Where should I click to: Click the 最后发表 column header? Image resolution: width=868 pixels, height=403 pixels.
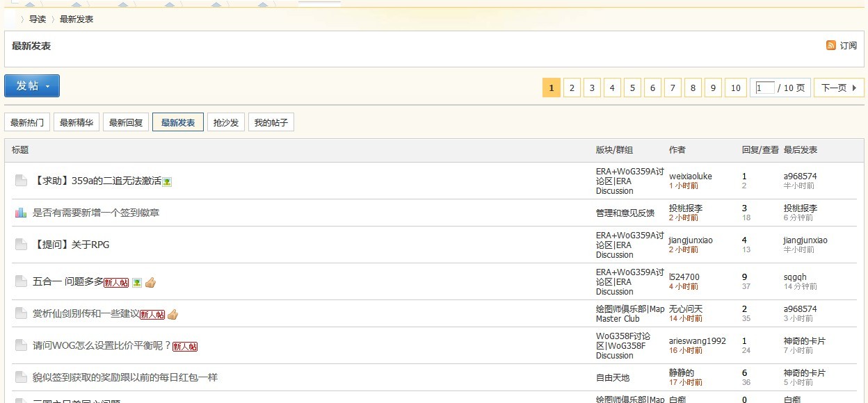pyautogui.click(x=801, y=150)
